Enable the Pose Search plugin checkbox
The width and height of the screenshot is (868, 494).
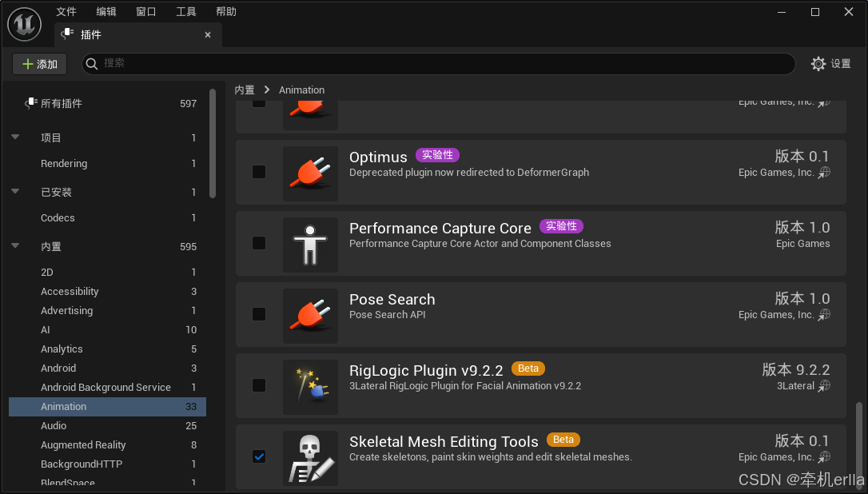point(258,314)
